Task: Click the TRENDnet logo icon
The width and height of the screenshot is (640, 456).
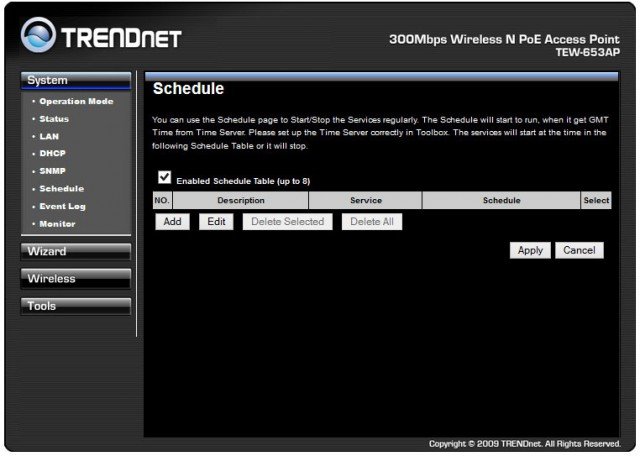Action: (x=37, y=38)
